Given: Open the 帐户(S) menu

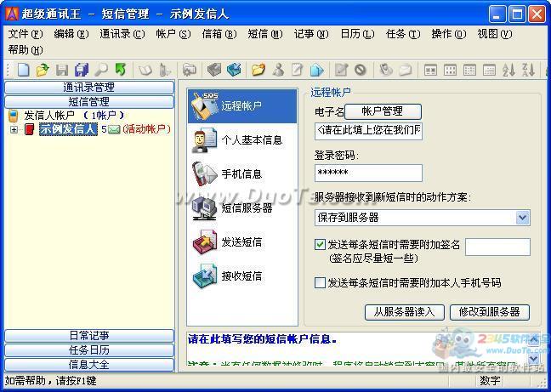Looking at the screenshot, I should point(173,34).
